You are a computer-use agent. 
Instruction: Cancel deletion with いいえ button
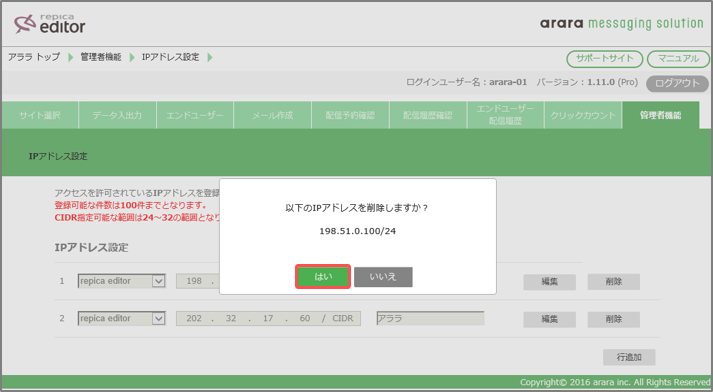point(383,276)
